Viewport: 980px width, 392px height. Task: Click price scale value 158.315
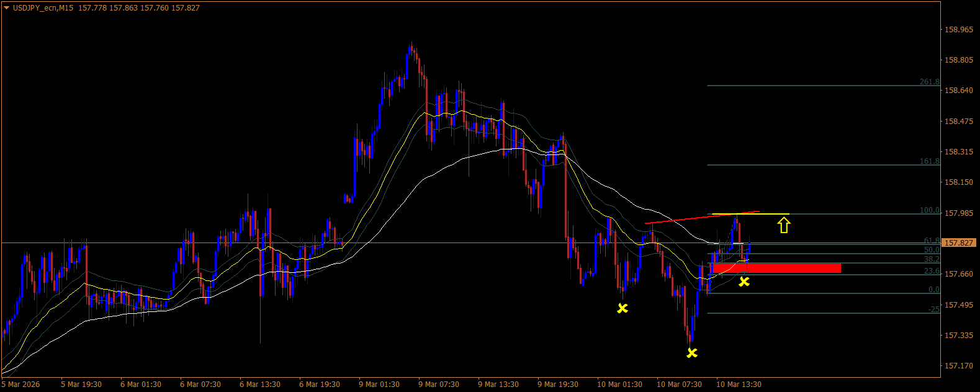pyautogui.click(x=958, y=152)
